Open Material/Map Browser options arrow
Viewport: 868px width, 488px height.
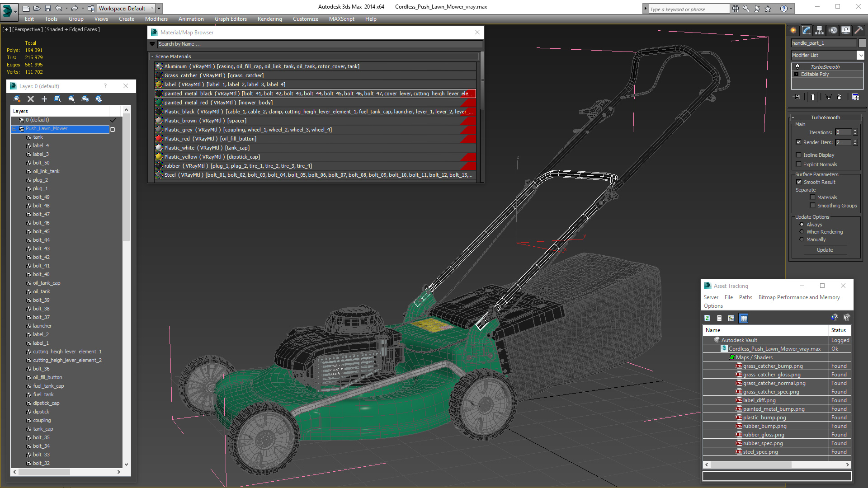click(x=152, y=44)
